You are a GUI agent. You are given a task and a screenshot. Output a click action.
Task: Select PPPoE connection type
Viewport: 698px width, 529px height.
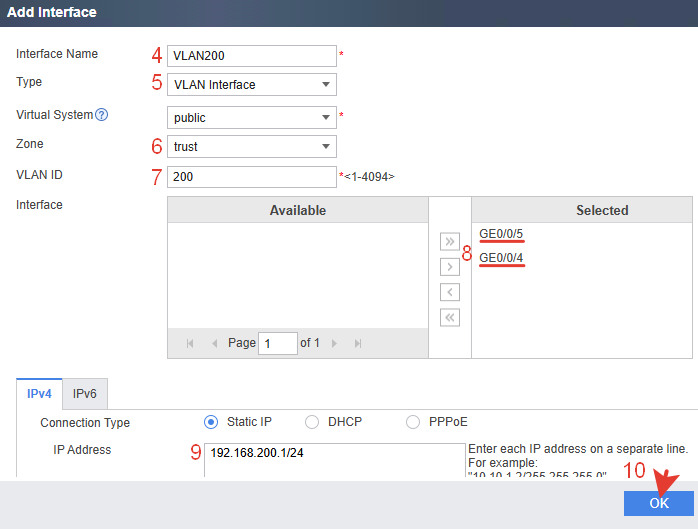pos(413,422)
